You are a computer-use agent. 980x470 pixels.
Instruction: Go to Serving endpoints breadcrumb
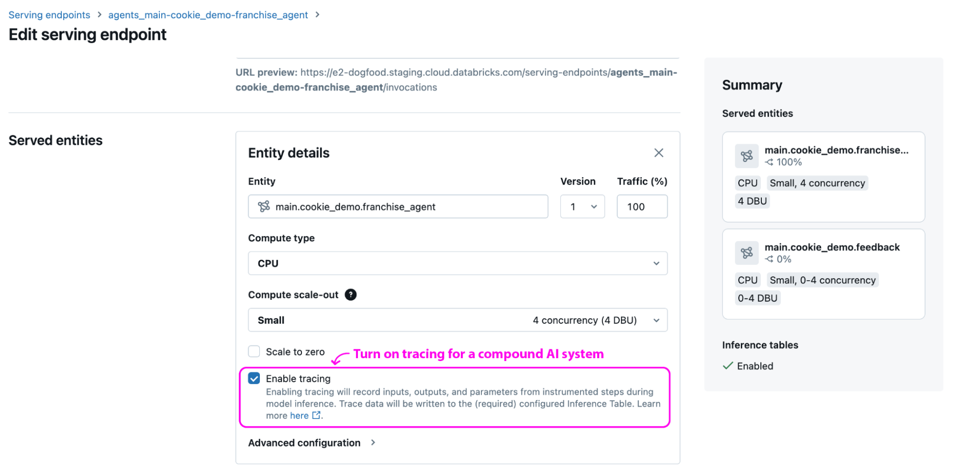point(50,15)
